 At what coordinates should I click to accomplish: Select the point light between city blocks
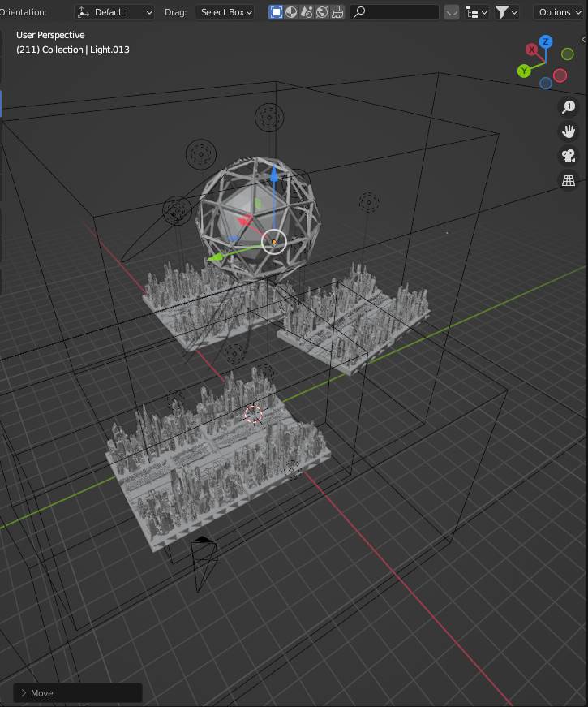click(234, 353)
